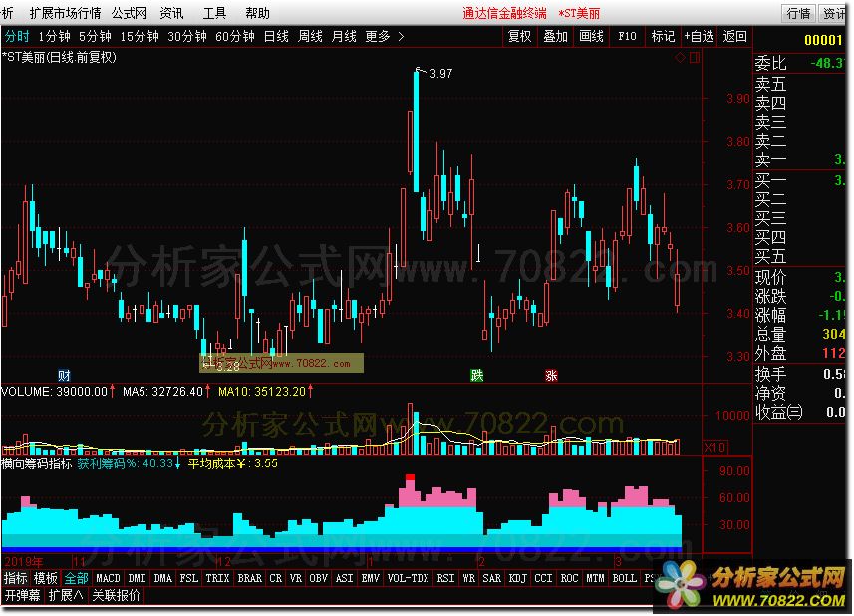Open the 画线 drawing tools
The image size is (854, 616).
[592, 37]
